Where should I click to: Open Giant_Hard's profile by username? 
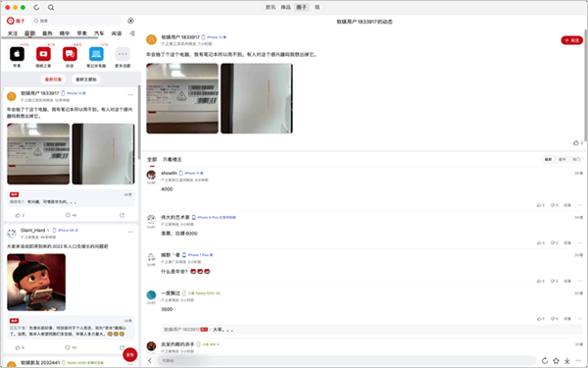click(32, 231)
